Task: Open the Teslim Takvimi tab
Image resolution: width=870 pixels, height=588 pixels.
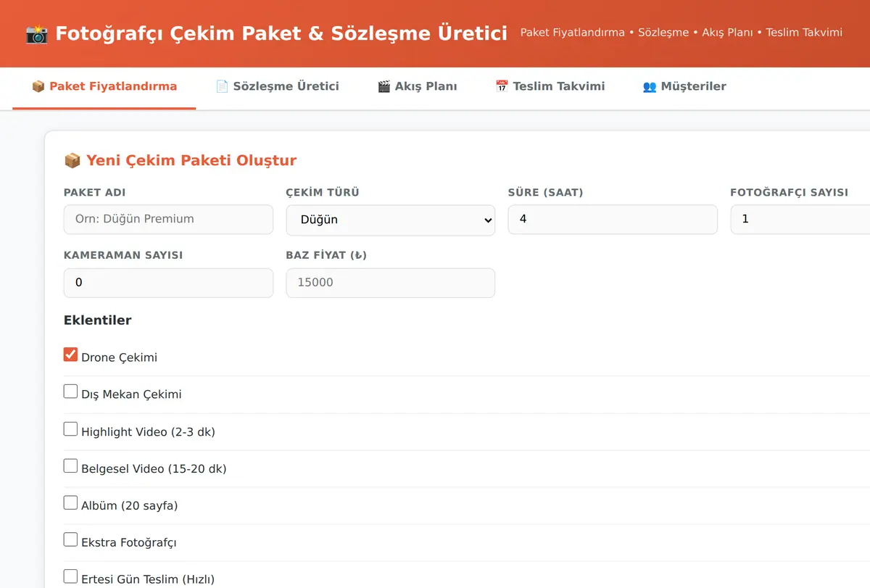Action: pyautogui.click(x=550, y=87)
